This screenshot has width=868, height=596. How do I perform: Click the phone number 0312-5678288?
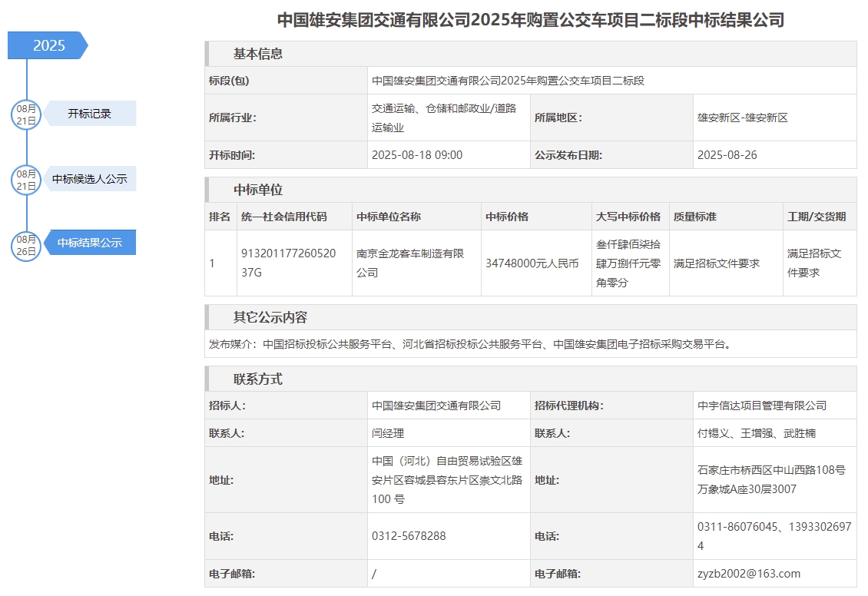pyautogui.click(x=409, y=536)
